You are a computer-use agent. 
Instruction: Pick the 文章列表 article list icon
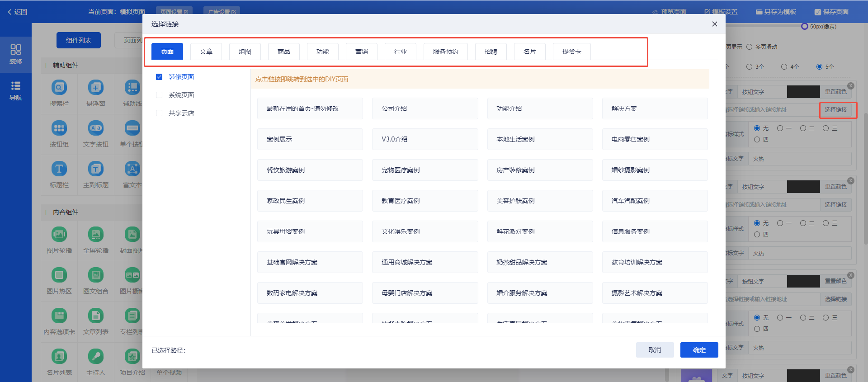pos(95,316)
